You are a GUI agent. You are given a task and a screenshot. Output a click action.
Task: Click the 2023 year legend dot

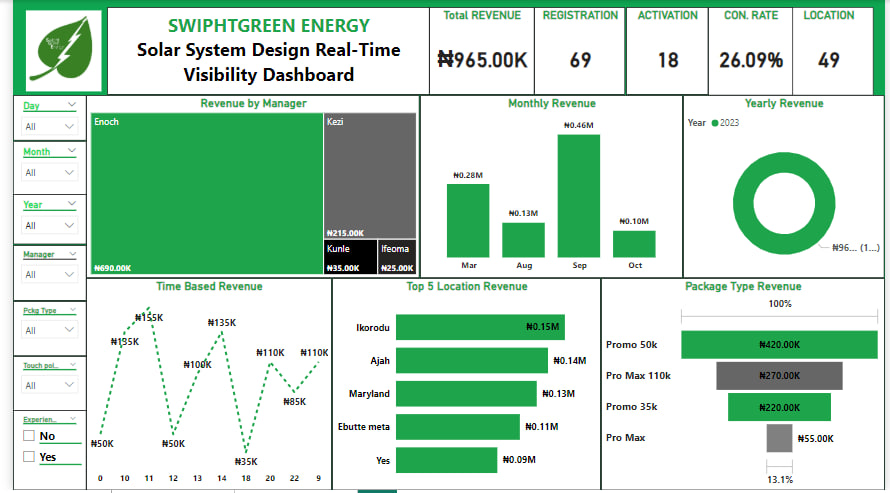click(715, 123)
